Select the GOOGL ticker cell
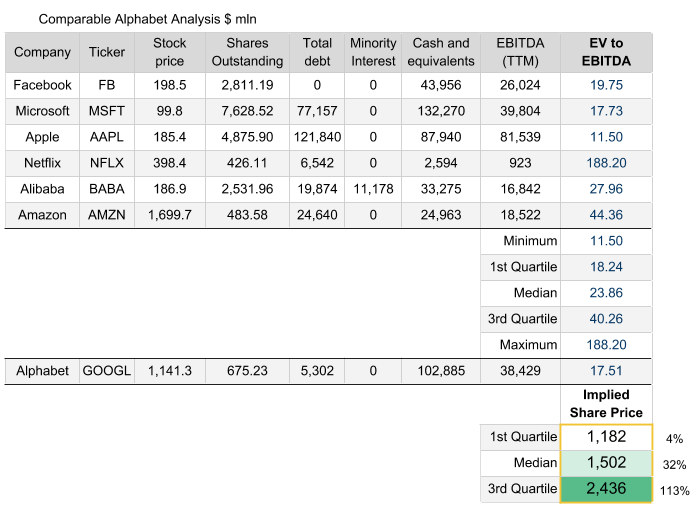 coord(107,371)
